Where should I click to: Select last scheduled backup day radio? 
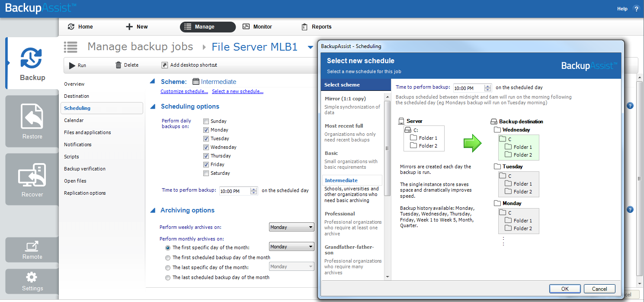[x=168, y=278]
